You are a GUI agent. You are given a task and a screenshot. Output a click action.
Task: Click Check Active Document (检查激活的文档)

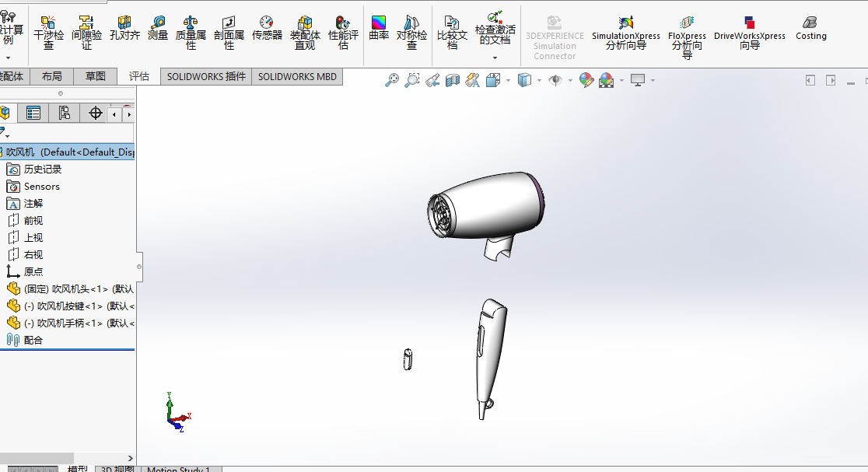[x=495, y=28]
